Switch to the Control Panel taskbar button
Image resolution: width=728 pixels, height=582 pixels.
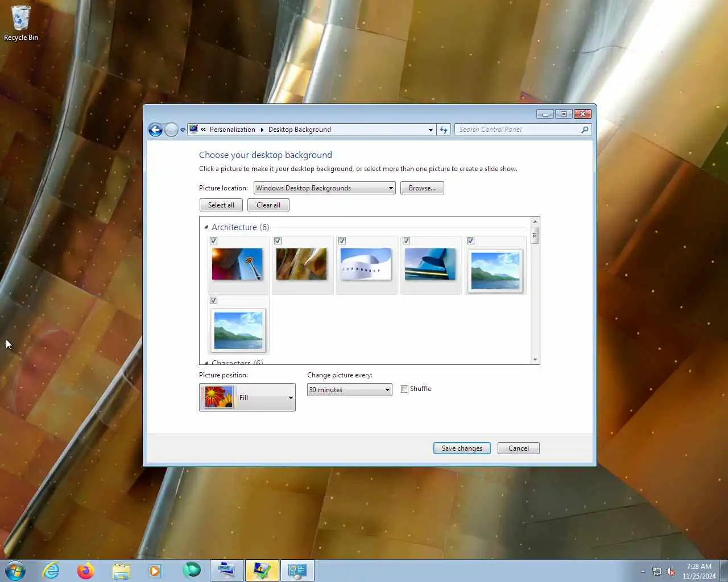point(297,571)
